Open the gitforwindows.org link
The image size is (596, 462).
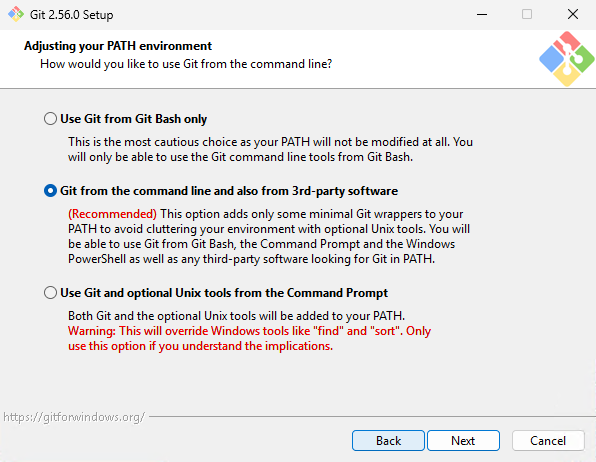[x=74, y=417]
